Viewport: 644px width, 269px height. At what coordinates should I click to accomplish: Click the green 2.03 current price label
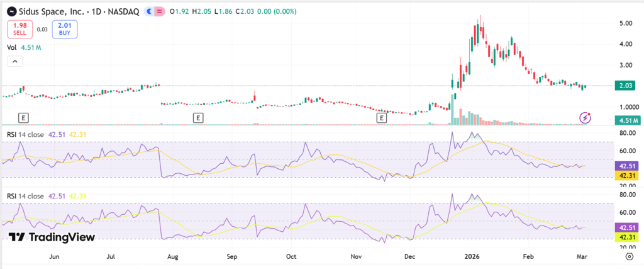(x=625, y=87)
